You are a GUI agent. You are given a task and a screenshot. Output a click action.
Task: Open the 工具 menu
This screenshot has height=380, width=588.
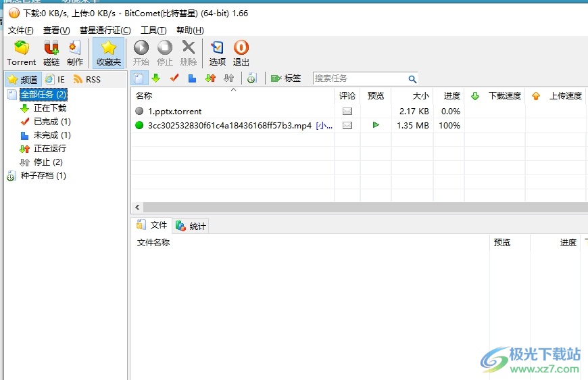coord(153,30)
